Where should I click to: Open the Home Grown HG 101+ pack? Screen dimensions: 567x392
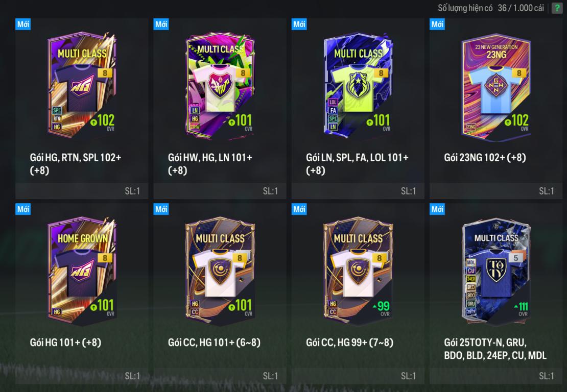(82, 293)
